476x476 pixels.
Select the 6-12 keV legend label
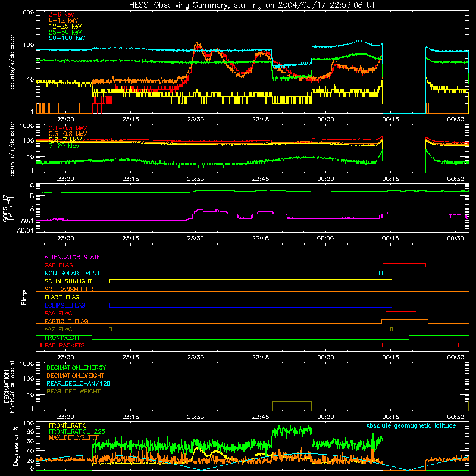(x=64, y=20)
